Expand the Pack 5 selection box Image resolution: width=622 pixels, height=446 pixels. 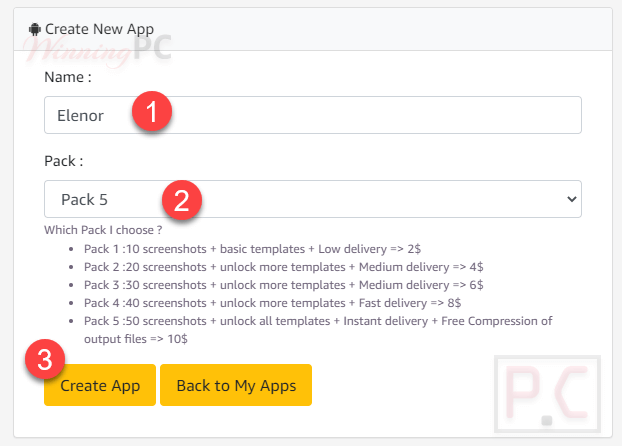[313, 199]
